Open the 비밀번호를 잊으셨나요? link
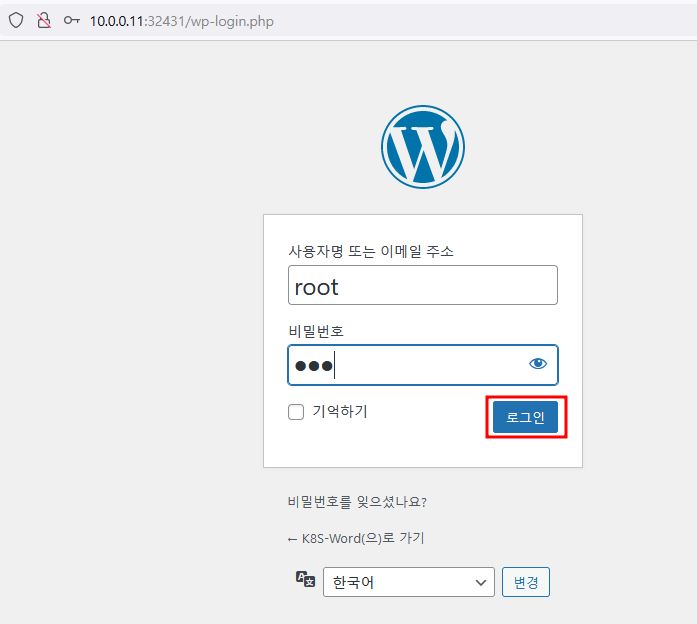 pyautogui.click(x=357, y=502)
